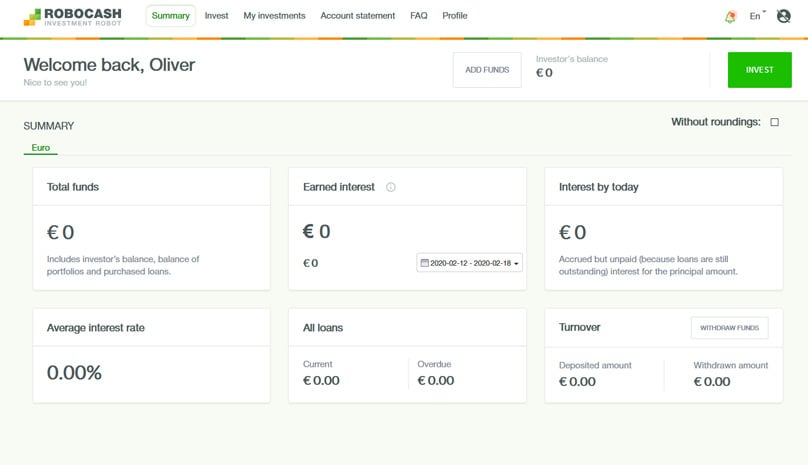Click the 'Welcome back, Oliver' heading

click(109, 65)
